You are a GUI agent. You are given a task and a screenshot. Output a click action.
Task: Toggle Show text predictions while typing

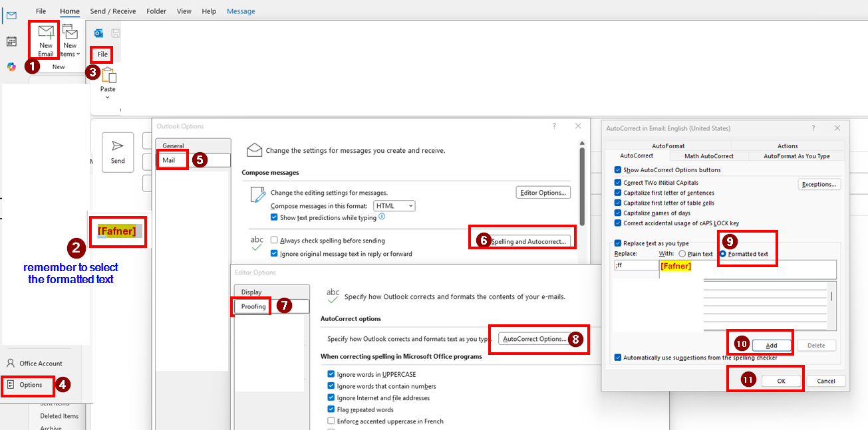pos(274,217)
